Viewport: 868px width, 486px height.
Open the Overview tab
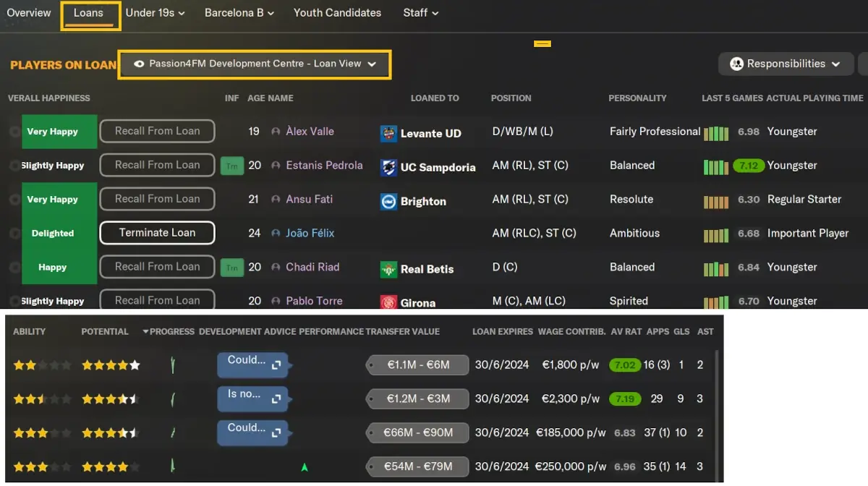pyautogui.click(x=29, y=13)
